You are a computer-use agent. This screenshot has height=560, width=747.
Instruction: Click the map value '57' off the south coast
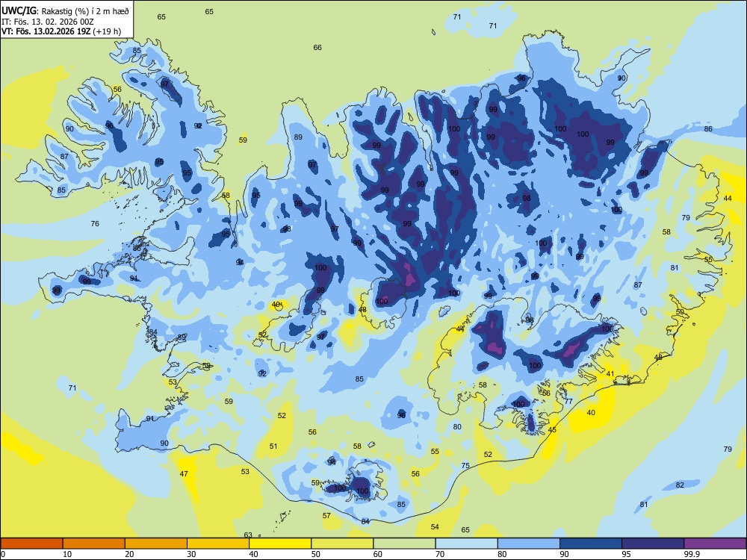[x=326, y=515]
